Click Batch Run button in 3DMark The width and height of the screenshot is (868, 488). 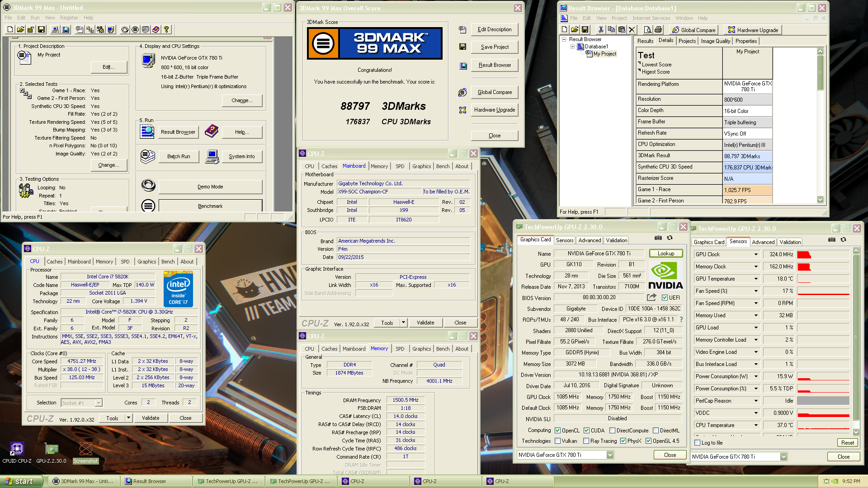(x=179, y=156)
